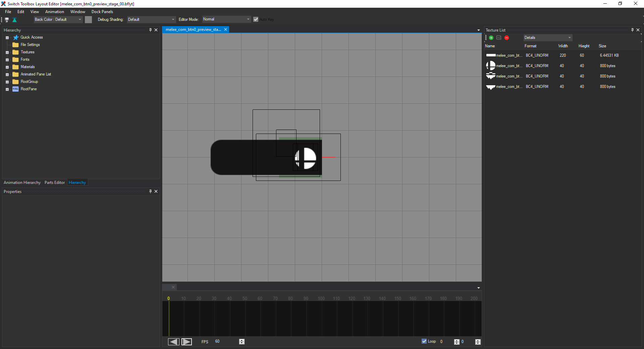Switch to the Parts Editor tab
The width and height of the screenshot is (644, 349).
click(54, 183)
